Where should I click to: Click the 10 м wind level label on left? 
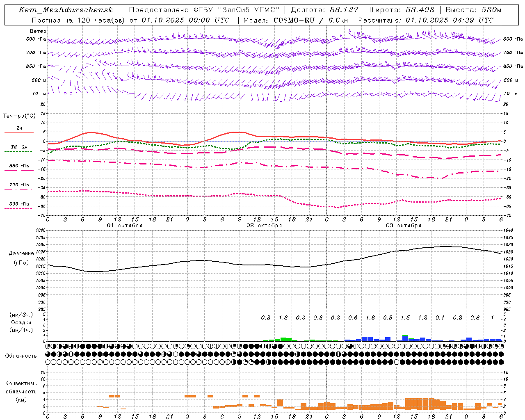pyautogui.click(x=39, y=94)
